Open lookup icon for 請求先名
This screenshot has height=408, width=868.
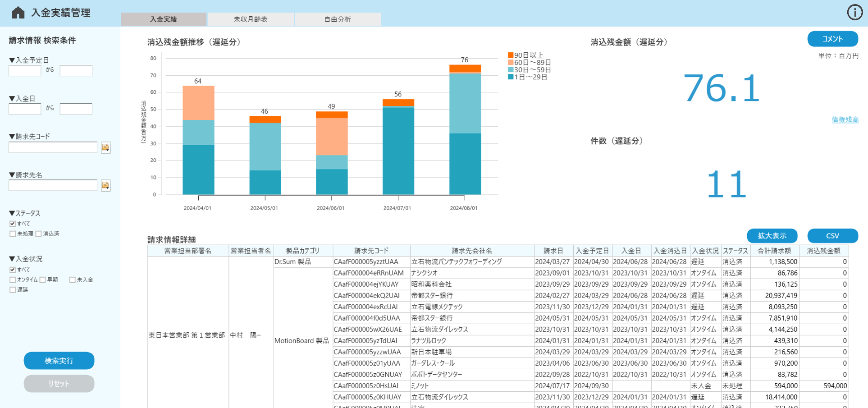[105, 185]
